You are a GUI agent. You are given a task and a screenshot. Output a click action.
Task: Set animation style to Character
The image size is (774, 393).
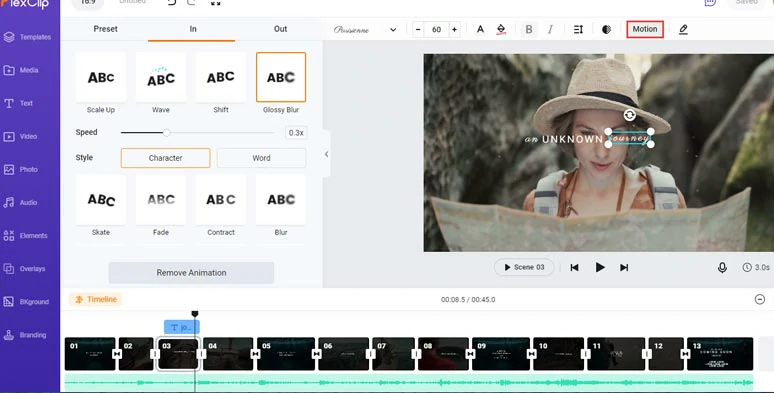click(165, 158)
